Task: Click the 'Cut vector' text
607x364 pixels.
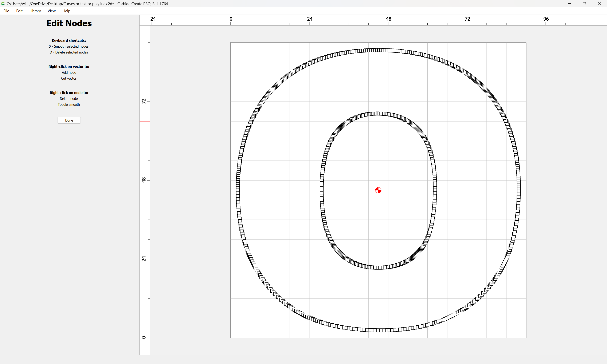Action: [x=69, y=78]
